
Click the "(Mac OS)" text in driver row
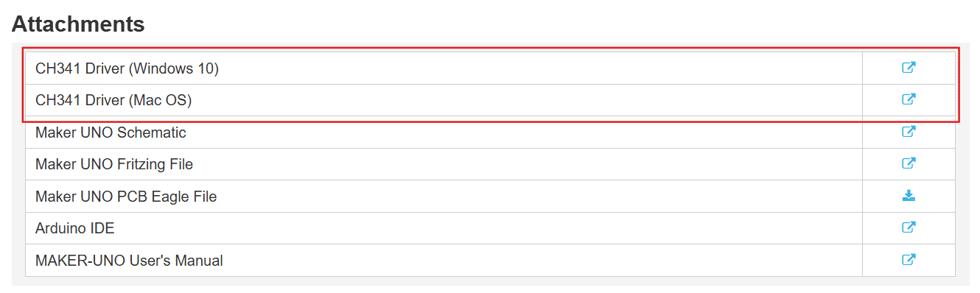click(161, 101)
